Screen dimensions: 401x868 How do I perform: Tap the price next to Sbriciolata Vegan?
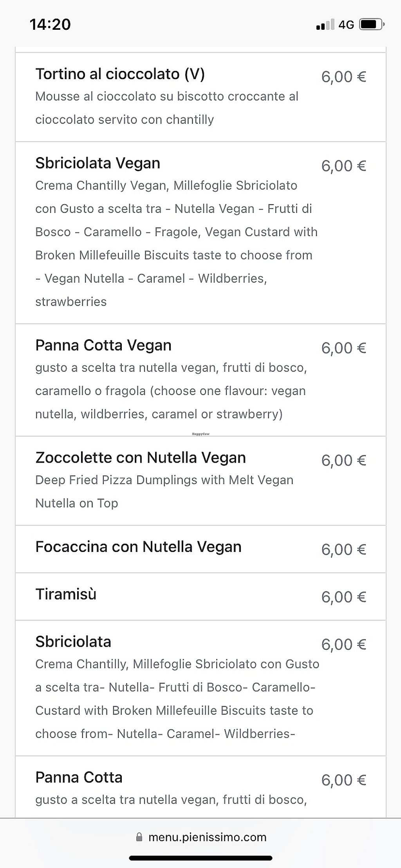[x=343, y=166]
